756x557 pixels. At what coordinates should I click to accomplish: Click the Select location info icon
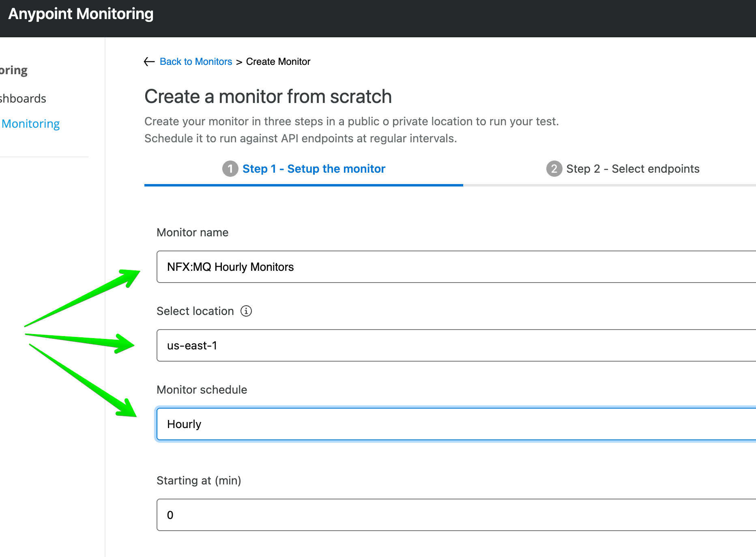(x=246, y=311)
